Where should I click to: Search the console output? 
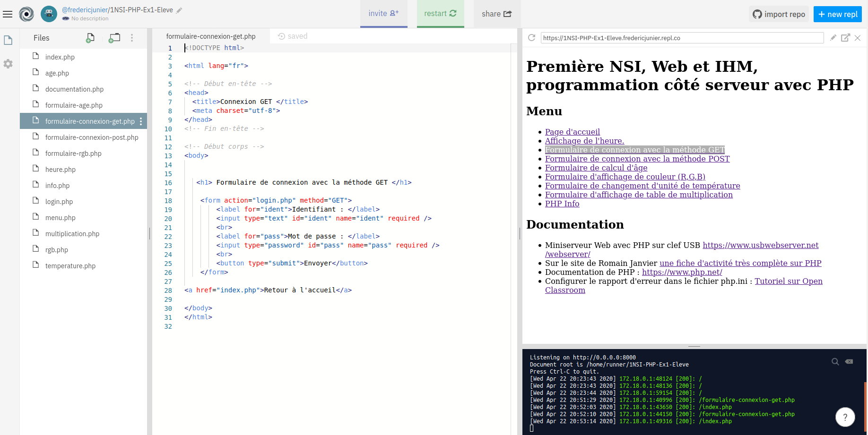pyautogui.click(x=835, y=361)
